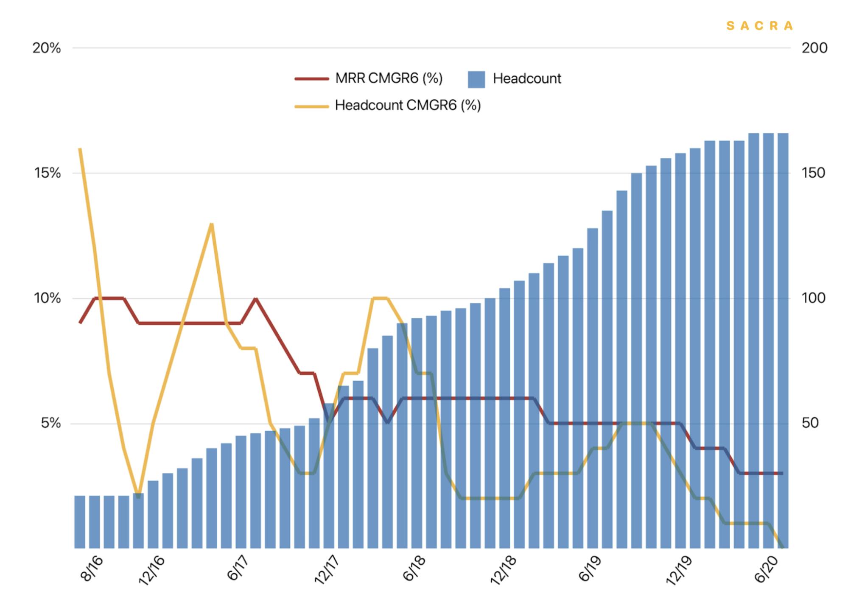Click the 12/17 x-axis date label
The width and height of the screenshot is (848, 616).
327,571
